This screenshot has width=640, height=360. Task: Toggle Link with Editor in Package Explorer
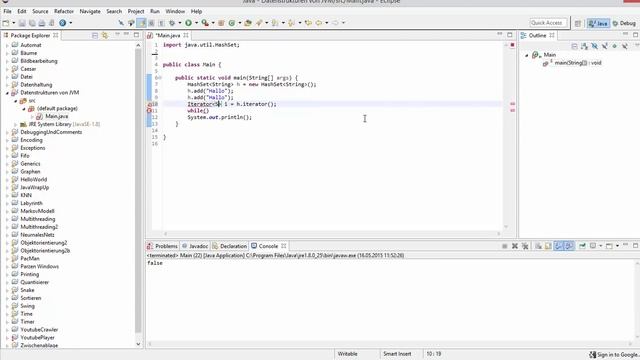tap(105, 36)
